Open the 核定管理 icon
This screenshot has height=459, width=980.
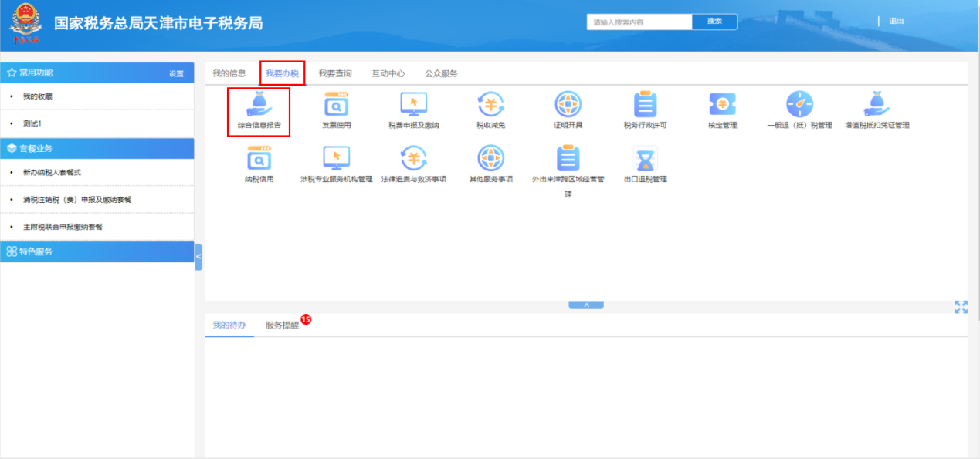point(722,105)
